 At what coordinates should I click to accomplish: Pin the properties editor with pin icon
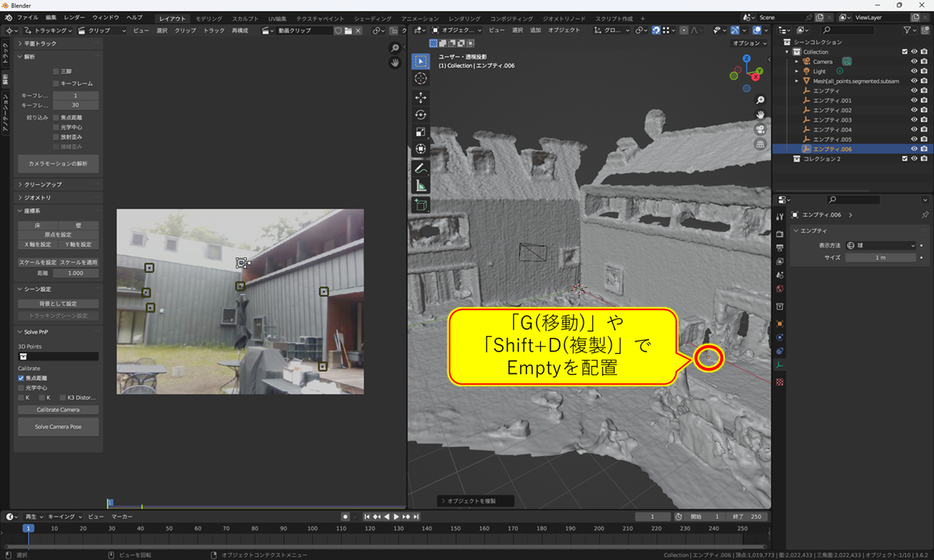(x=925, y=215)
